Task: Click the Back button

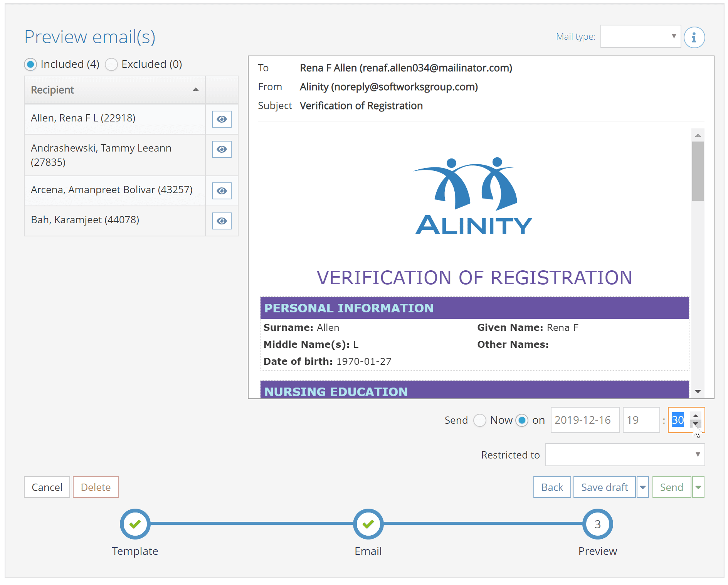Action: click(x=552, y=487)
